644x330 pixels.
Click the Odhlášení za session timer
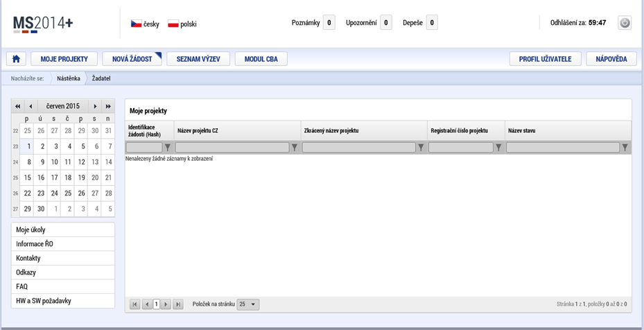click(578, 23)
